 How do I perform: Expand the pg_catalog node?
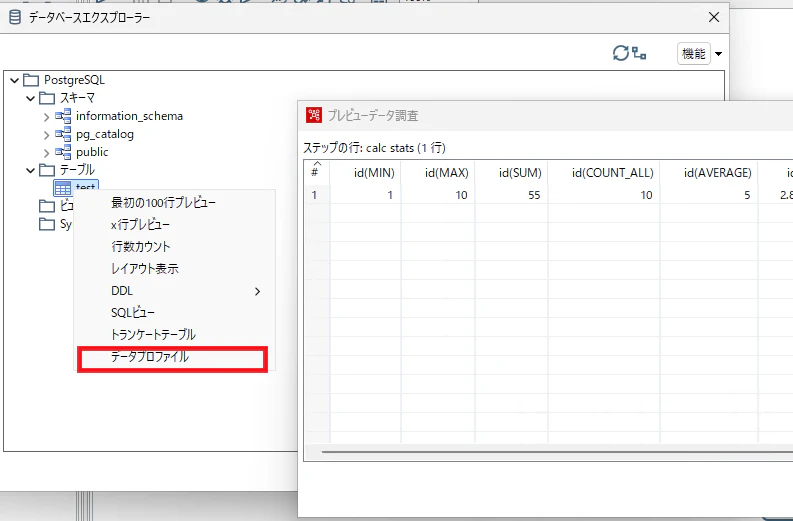pos(47,135)
